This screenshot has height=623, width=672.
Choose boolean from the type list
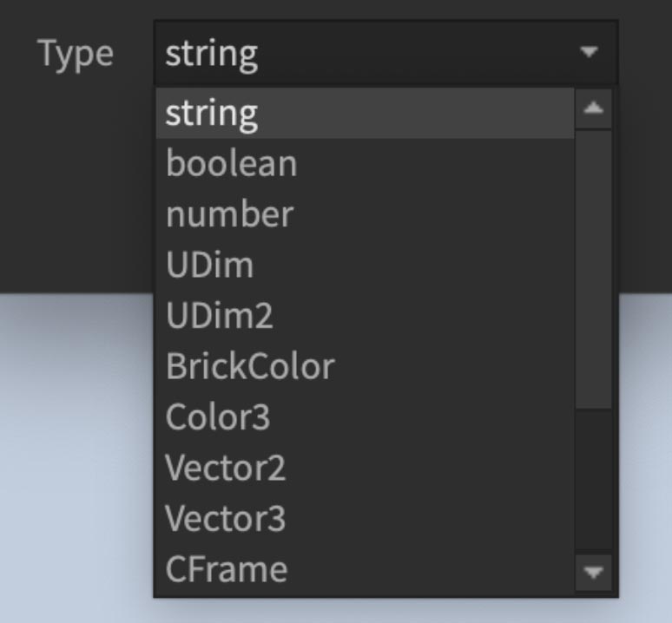tap(366, 164)
